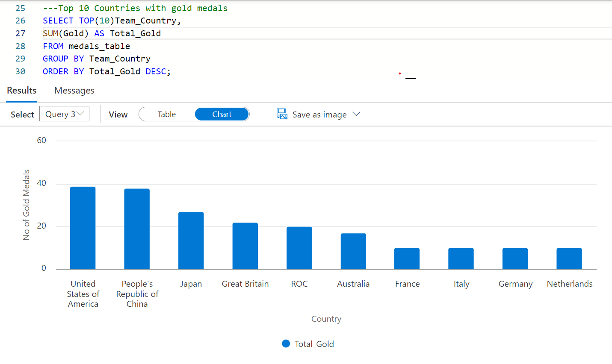This screenshot has height=364, width=612.
Task: Click the Netherlands axis label
Action: pyautogui.click(x=570, y=284)
